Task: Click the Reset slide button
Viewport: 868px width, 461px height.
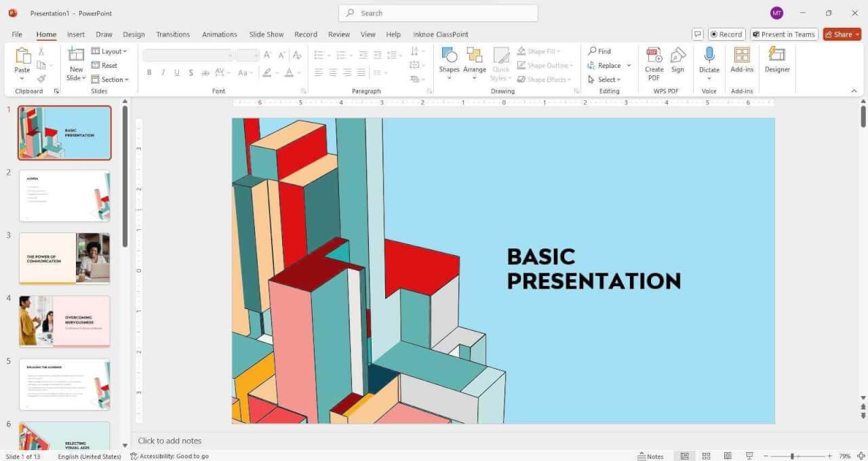Action: 104,66
